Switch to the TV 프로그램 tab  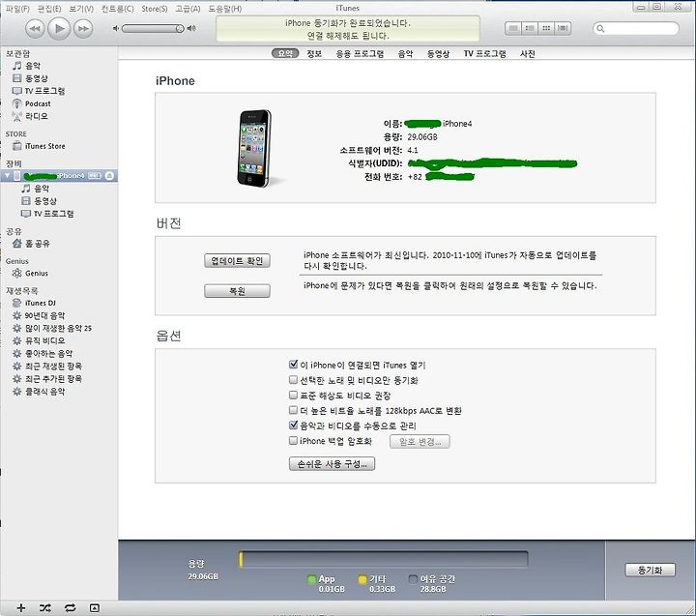(484, 54)
